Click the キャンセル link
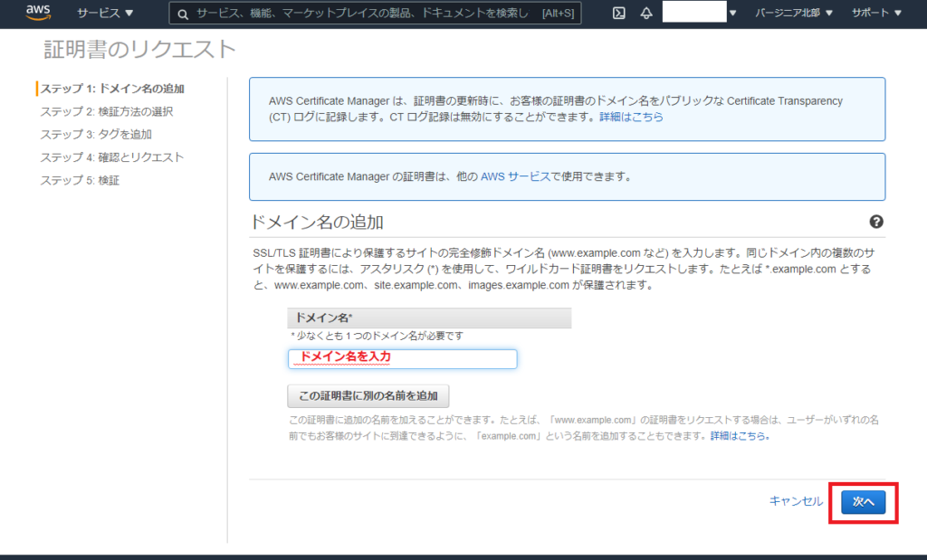This screenshot has height=560, width=927. 796,501
